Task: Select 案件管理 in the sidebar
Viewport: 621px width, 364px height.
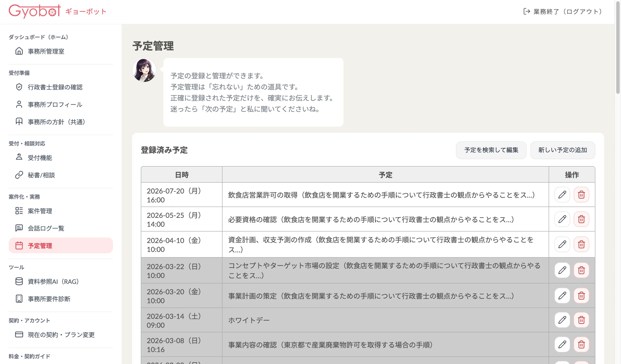Action: click(40, 211)
